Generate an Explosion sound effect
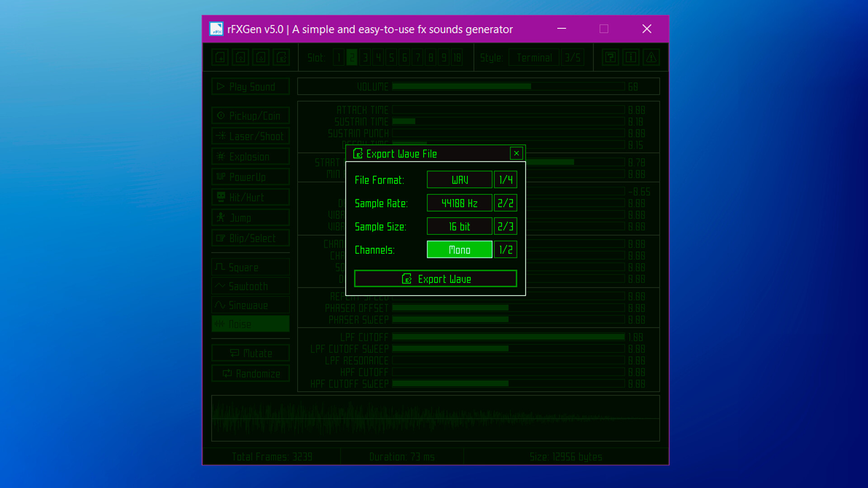Image resolution: width=868 pixels, height=488 pixels. click(250, 156)
